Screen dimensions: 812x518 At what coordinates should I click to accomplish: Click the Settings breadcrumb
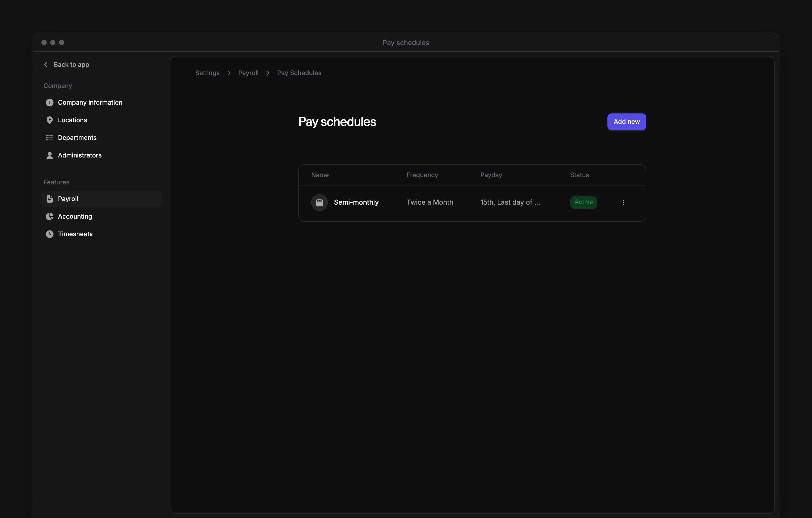pos(207,73)
